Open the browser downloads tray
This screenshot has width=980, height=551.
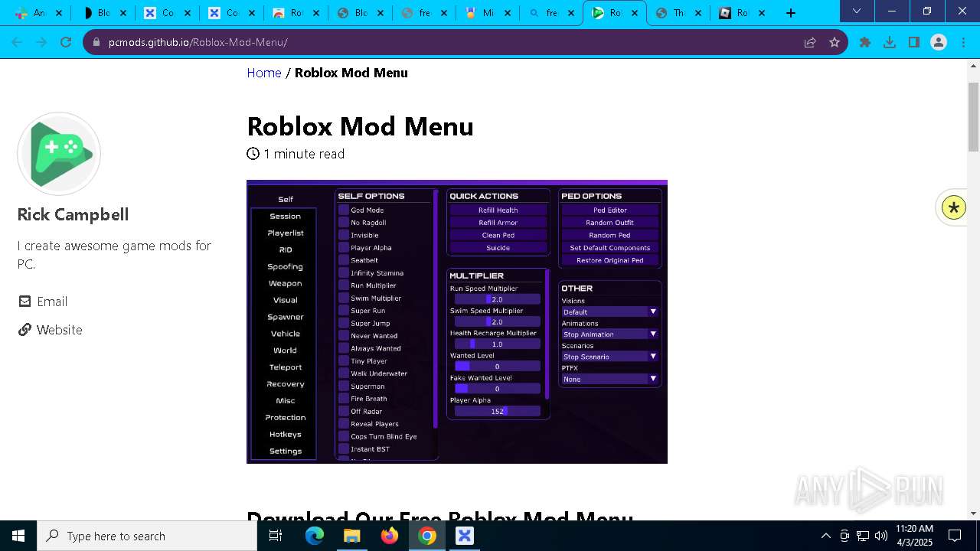(x=890, y=42)
